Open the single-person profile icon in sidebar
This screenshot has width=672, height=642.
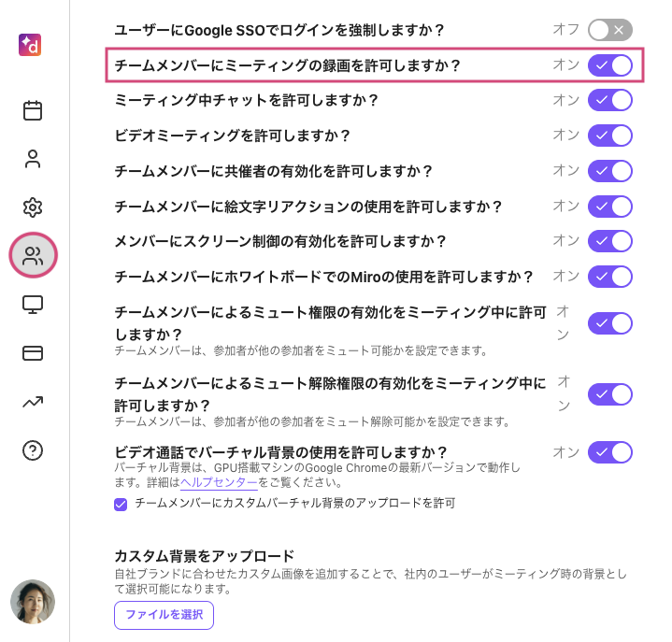pos(33,159)
